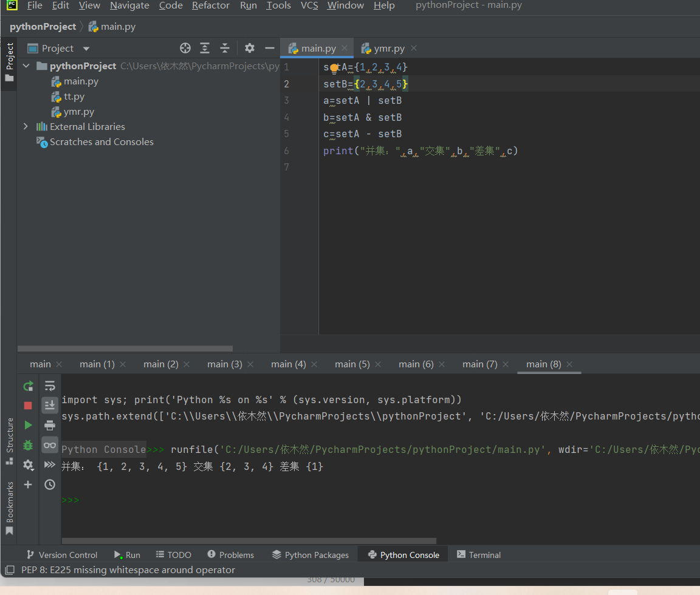Rerun the Python console
The width and height of the screenshot is (700, 595).
point(28,386)
